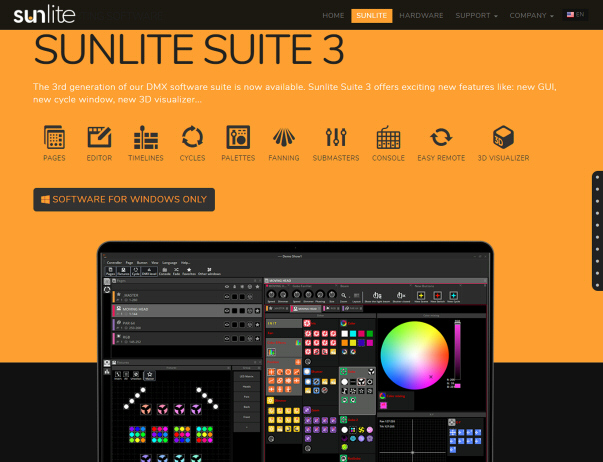Screen dimensions: 603x462
Task: Open the FANNING feature icon
Action: pos(284,143)
